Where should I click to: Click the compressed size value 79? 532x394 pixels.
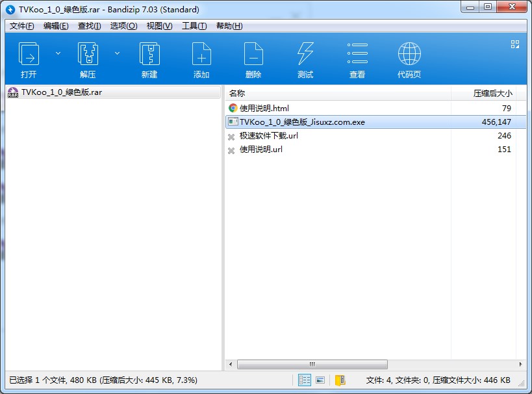pos(506,109)
